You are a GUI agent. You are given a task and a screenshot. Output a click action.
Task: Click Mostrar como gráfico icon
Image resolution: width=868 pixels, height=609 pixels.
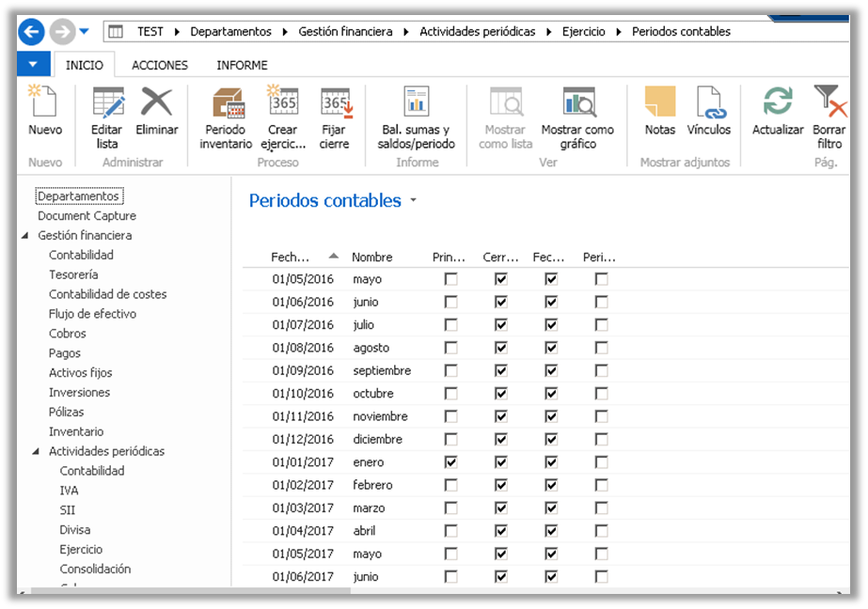coord(577,103)
